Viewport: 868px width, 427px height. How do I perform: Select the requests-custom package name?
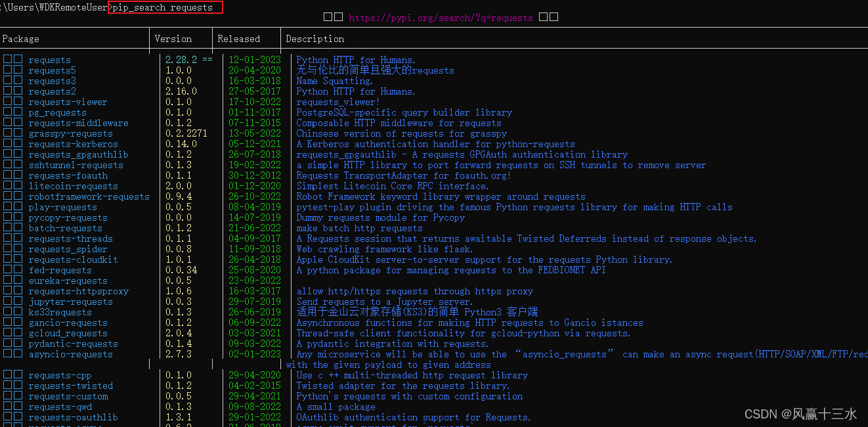pyautogui.click(x=68, y=396)
